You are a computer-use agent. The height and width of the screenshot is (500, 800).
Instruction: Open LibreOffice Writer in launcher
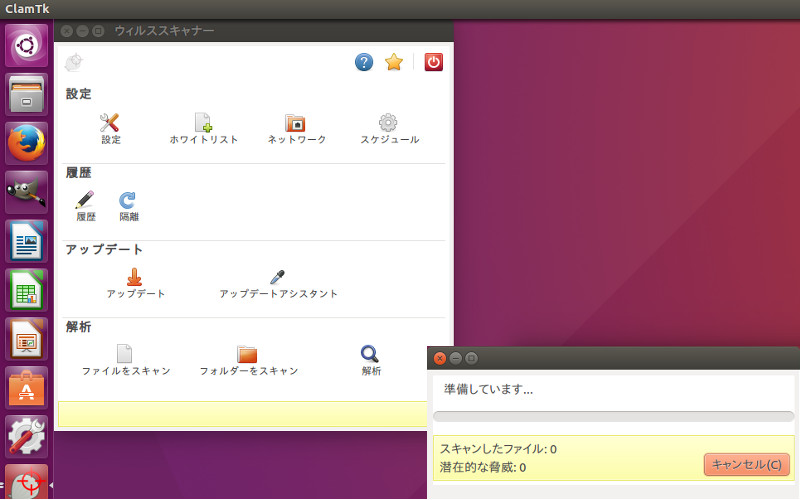27,241
